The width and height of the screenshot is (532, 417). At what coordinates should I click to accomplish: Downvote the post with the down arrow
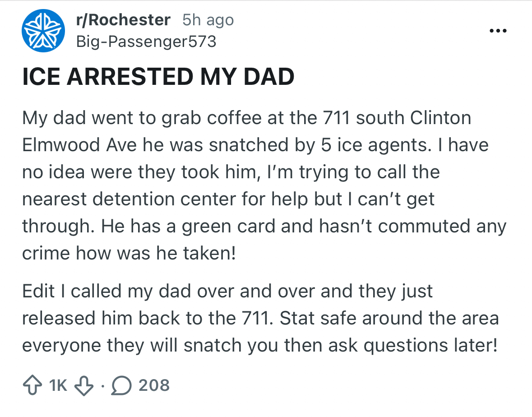pos(83,385)
